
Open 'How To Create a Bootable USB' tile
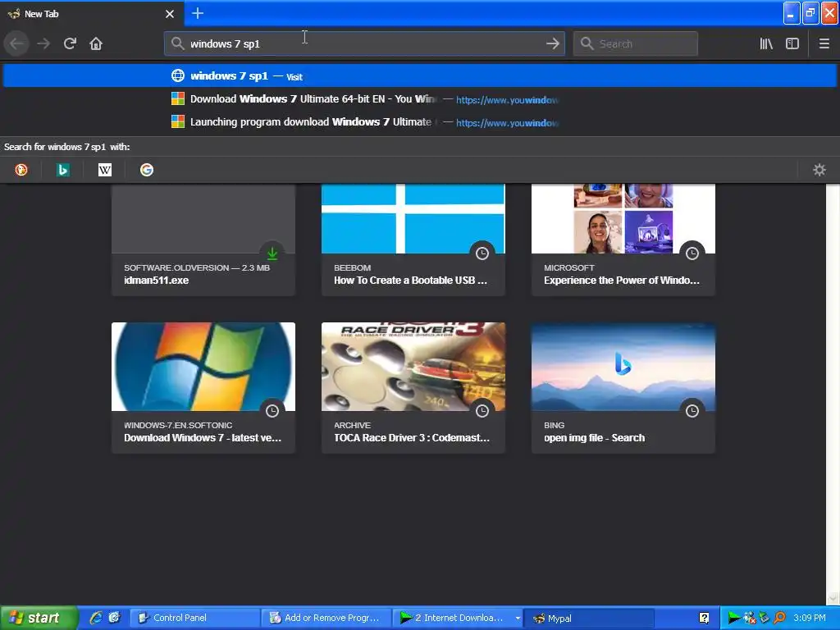[x=413, y=240]
